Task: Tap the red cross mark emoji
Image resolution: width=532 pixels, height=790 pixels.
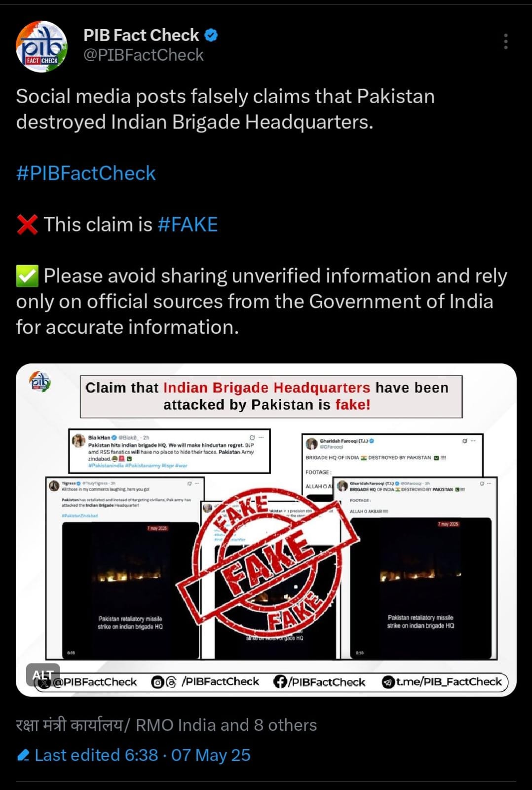Action: [27, 225]
